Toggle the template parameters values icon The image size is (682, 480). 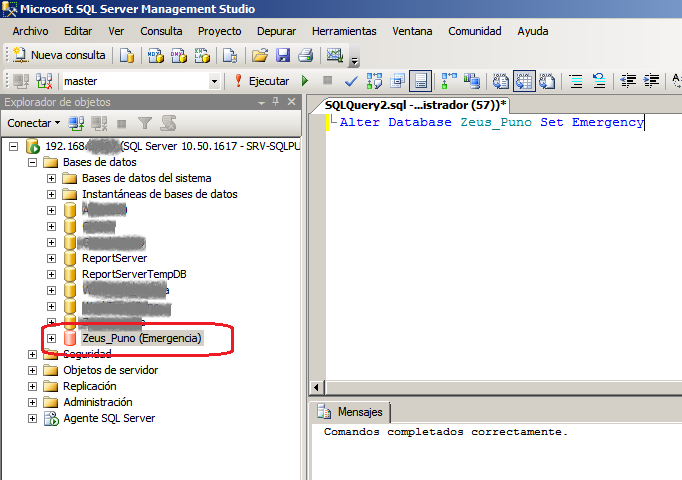coord(421,81)
